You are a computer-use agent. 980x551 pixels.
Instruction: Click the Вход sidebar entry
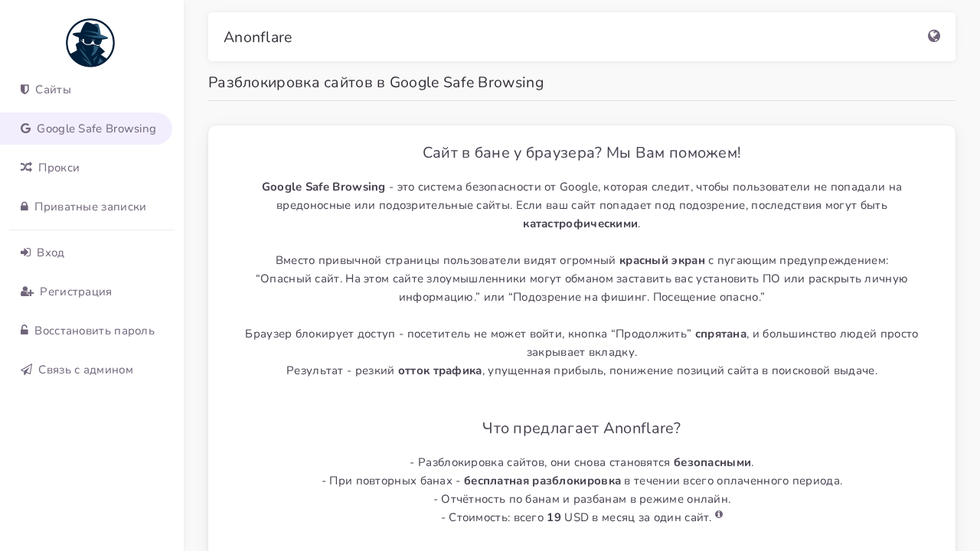tap(51, 253)
